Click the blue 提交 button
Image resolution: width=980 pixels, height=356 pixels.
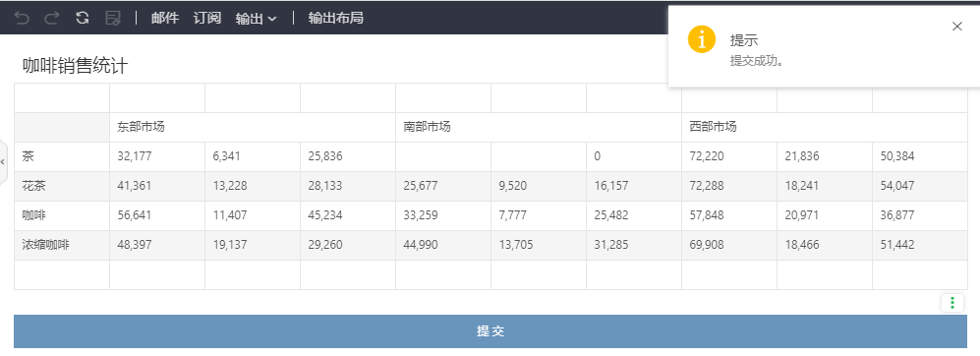click(x=490, y=331)
